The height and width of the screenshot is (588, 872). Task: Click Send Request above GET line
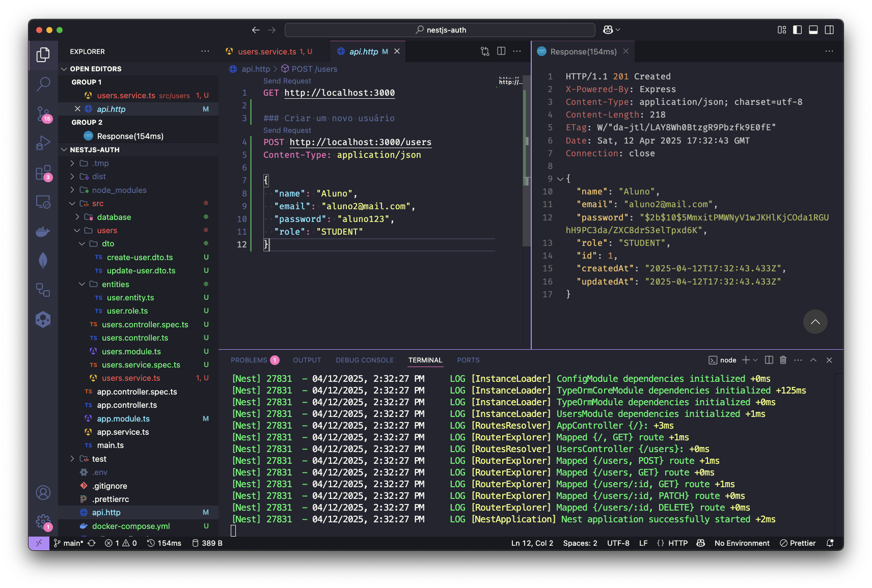pos(287,81)
